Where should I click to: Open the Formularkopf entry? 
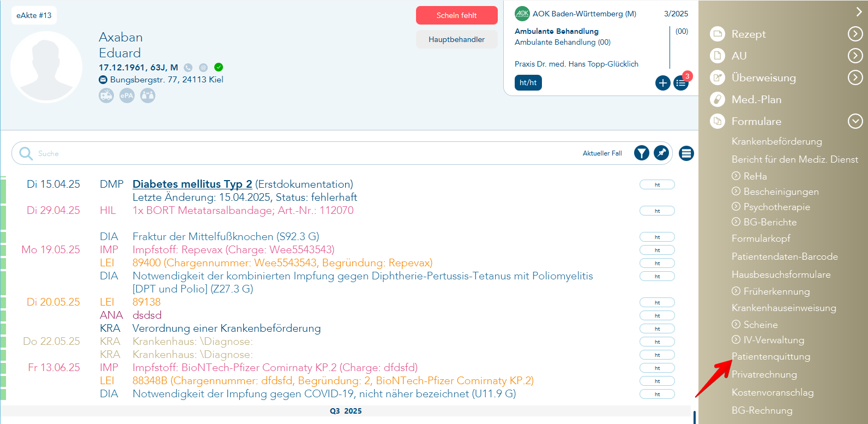pos(761,238)
